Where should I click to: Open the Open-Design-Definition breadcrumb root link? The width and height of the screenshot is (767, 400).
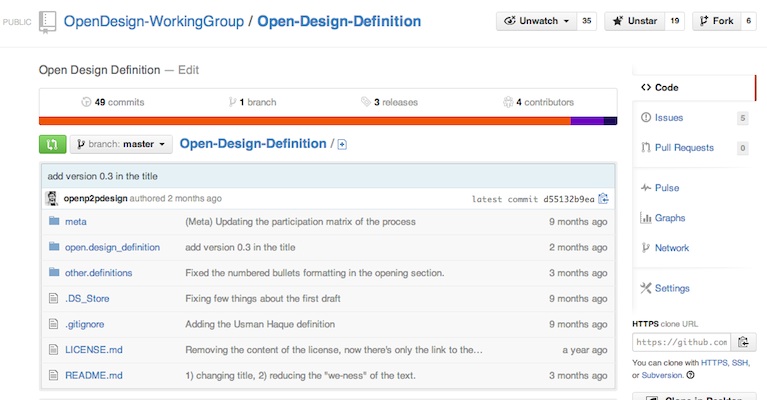tap(253, 144)
